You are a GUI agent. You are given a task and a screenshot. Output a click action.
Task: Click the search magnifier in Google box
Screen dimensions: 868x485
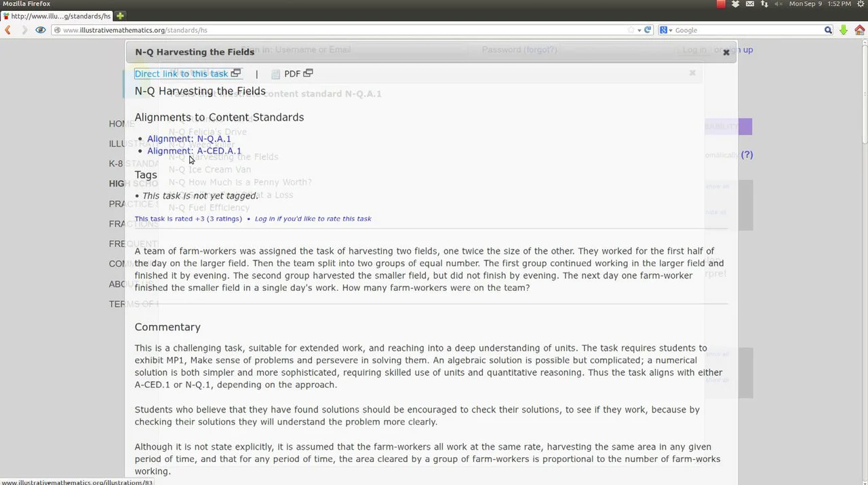(828, 30)
